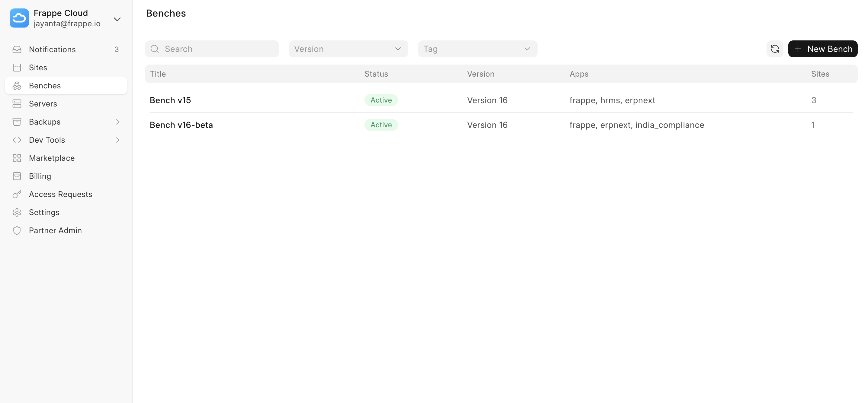
Task: Open the Bench v15 row
Action: pos(170,100)
